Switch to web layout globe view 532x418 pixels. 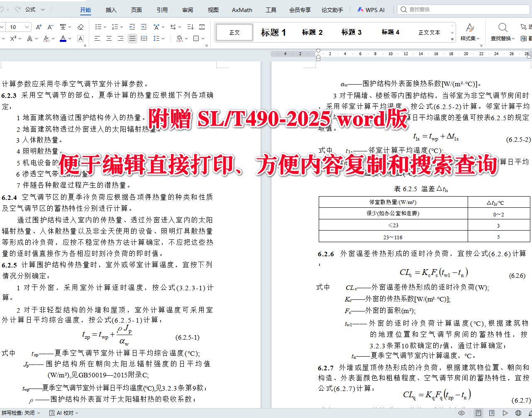click(518, 413)
